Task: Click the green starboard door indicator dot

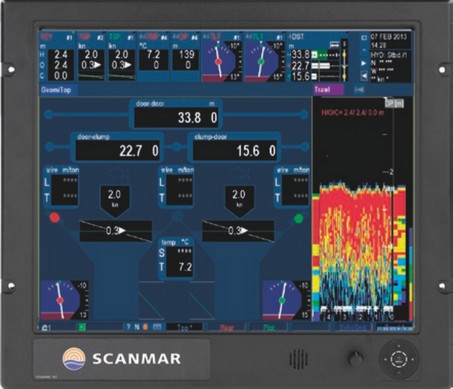Action: 299,219
